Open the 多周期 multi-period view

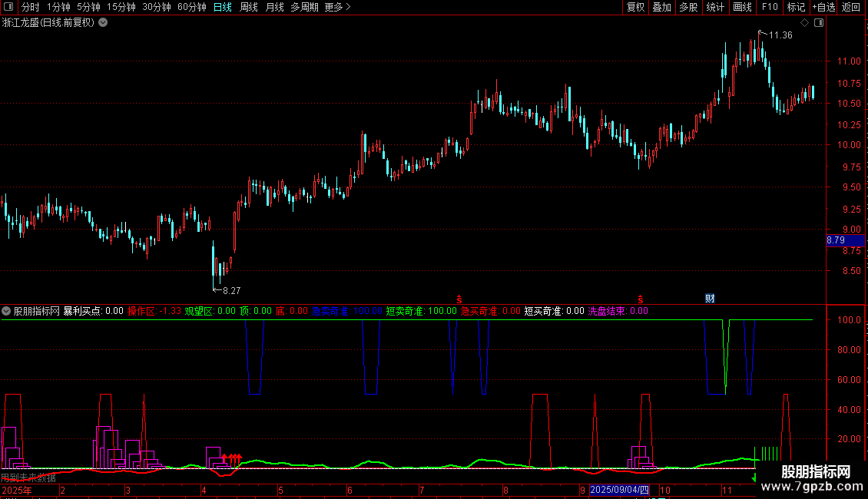(304, 7)
